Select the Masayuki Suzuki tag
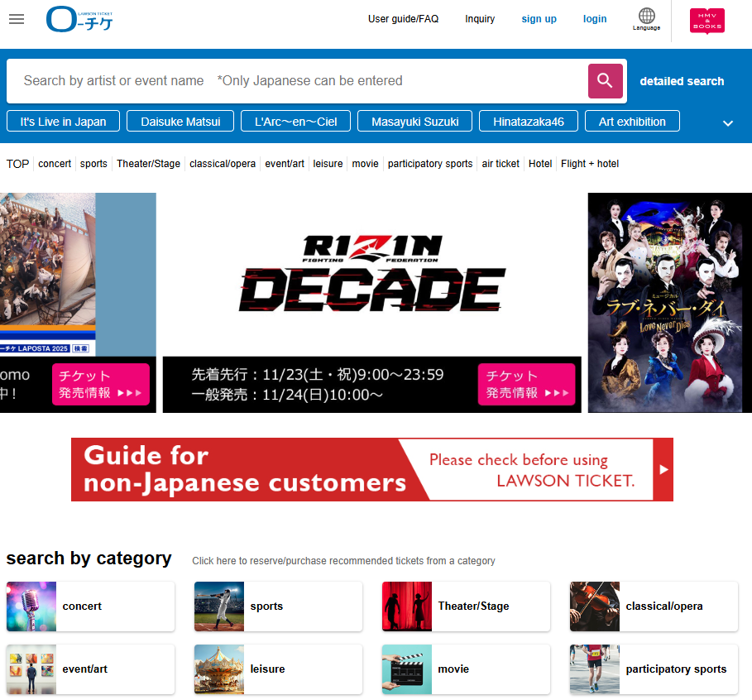This screenshot has width=752, height=700. tap(414, 122)
